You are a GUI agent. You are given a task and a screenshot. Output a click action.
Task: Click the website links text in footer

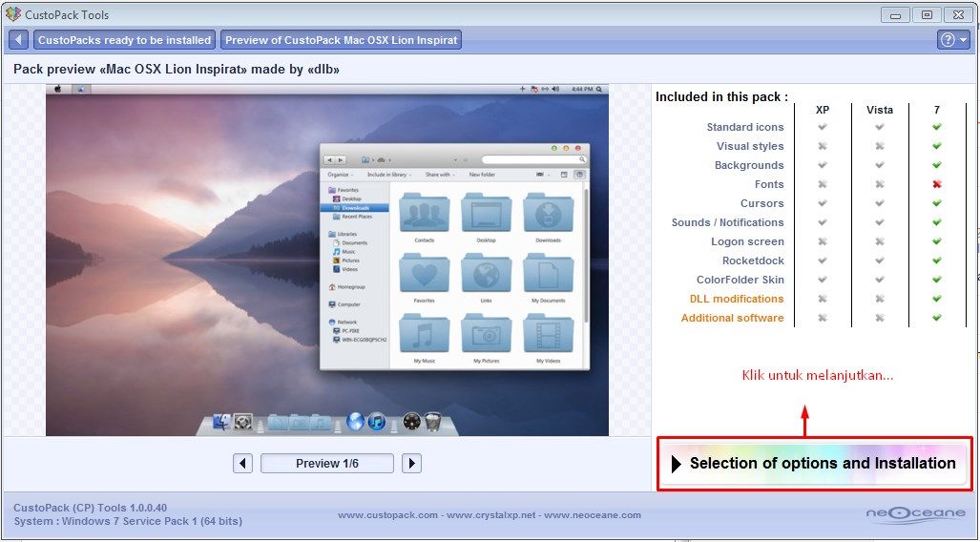pyautogui.click(x=490, y=515)
